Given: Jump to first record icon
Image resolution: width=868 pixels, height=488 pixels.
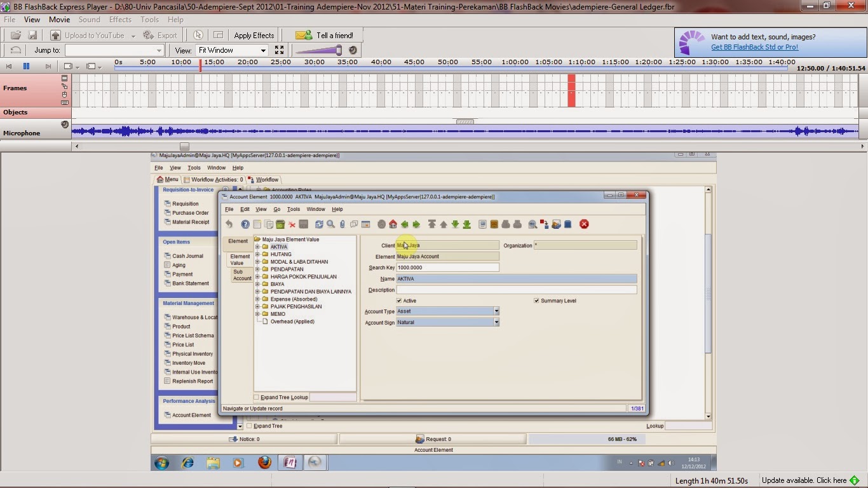Looking at the screenshot, I should click(432, 224).
